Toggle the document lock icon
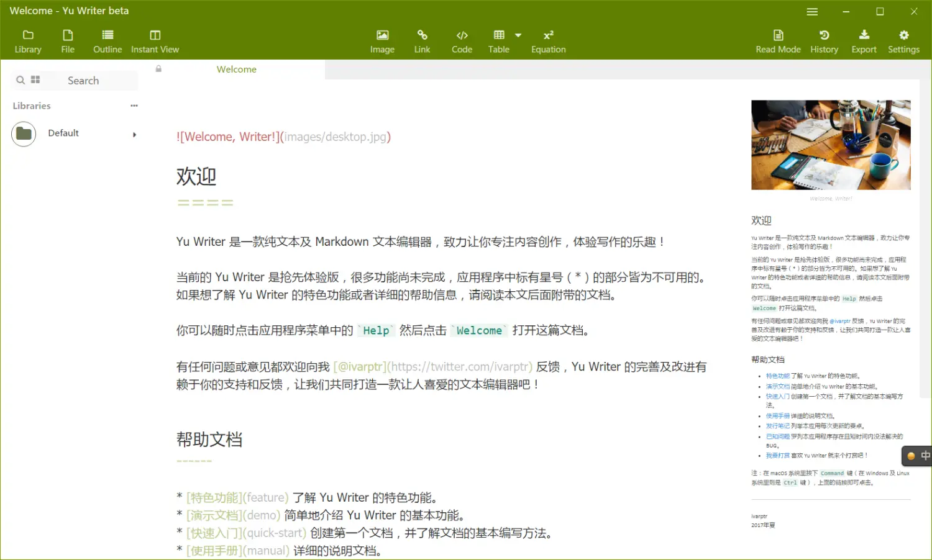932x560 pixels. [158, 69]
